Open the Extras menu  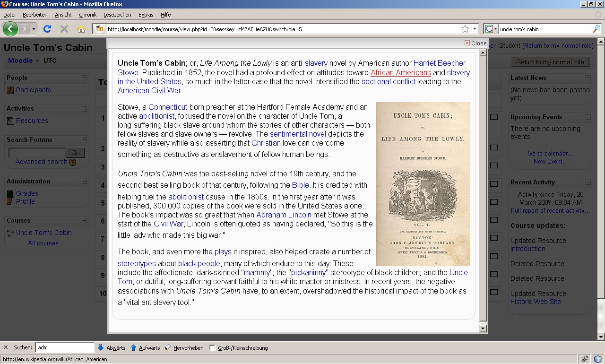click(x=146, y=15)
